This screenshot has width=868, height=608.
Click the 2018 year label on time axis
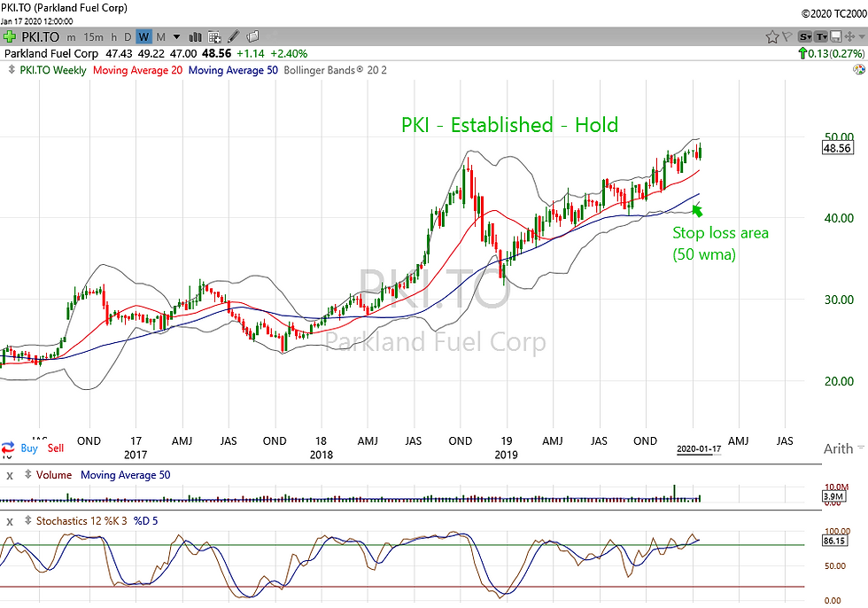(x=321, y=456)
